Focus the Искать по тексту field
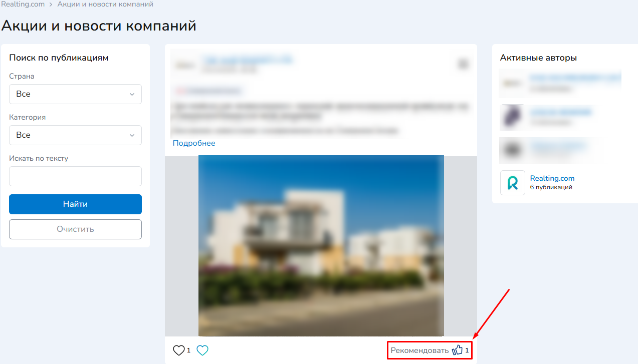This screenshot has height=364, width=638. pos(75,176)
